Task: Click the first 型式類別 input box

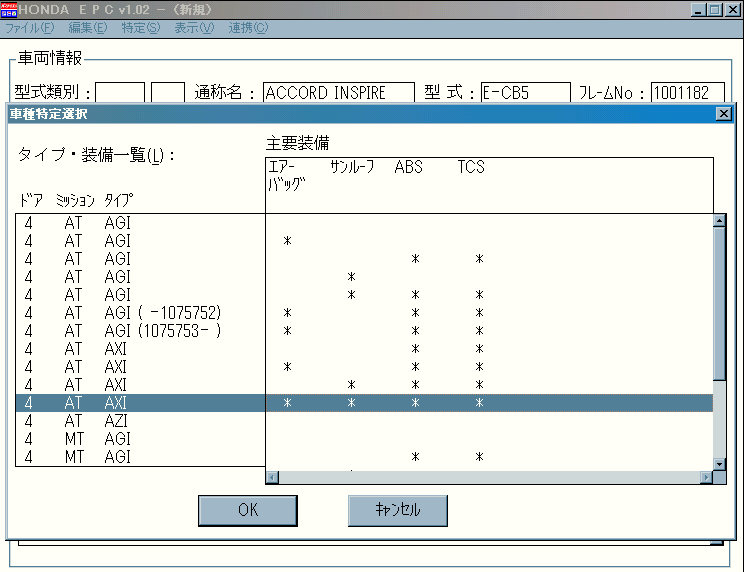Action: pyautogui.click(x=120, y=92)
